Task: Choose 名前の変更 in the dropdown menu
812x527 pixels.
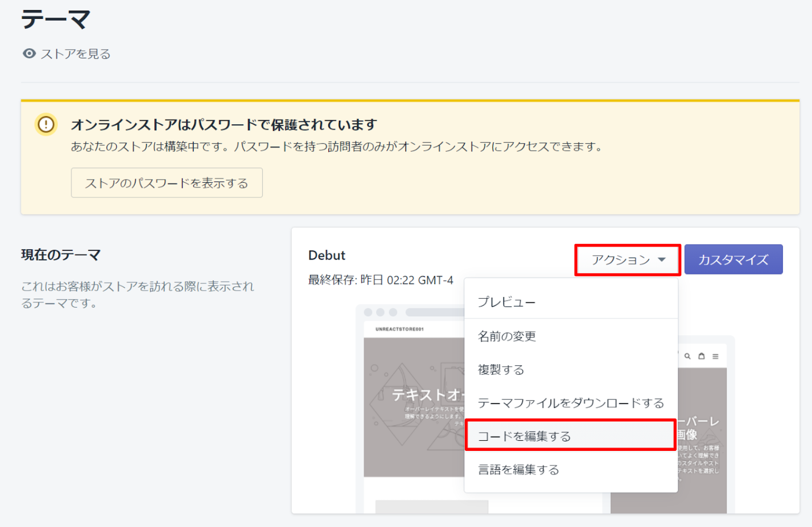Action: (506, 336)
